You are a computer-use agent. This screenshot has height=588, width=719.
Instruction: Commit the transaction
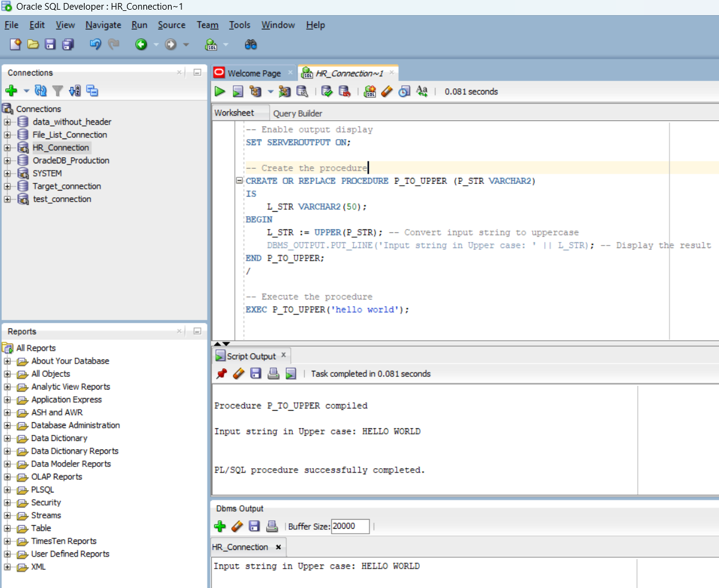coord(327,92)
